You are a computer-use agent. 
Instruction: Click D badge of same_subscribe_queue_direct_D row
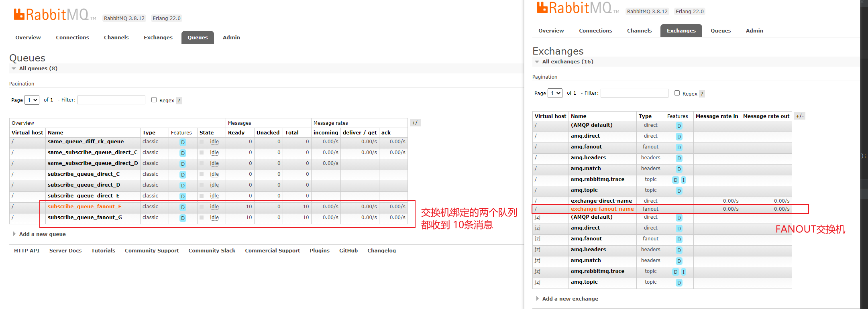click(x=183, y=164)
